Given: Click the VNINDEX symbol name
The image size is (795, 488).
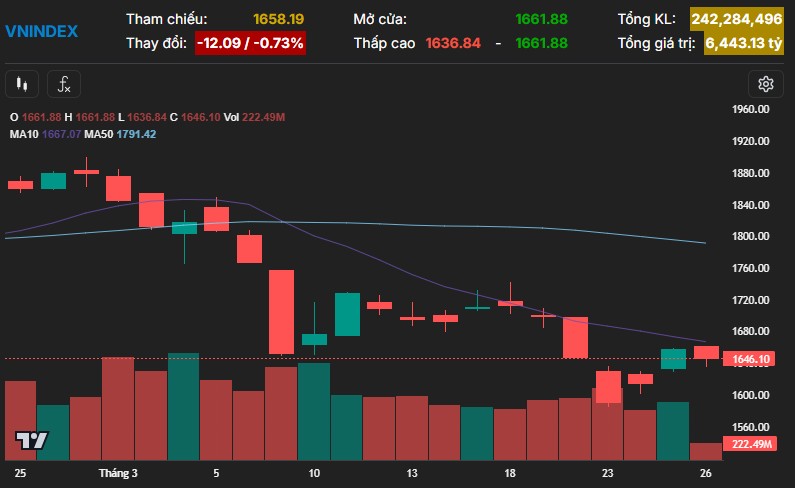Looking at the screenshot, I should tap(41, 31).
